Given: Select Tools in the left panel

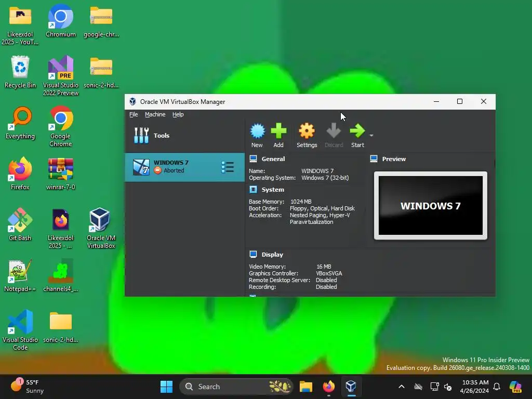Looking at the screenshot, I should point(184,136).
